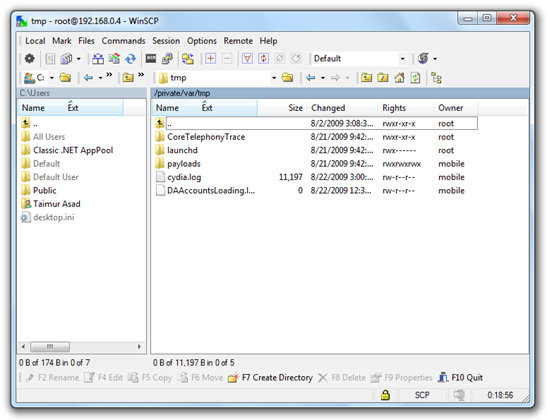Go to remote home directory icon
The width and height of the screenshot is (547, 420).
399,77
